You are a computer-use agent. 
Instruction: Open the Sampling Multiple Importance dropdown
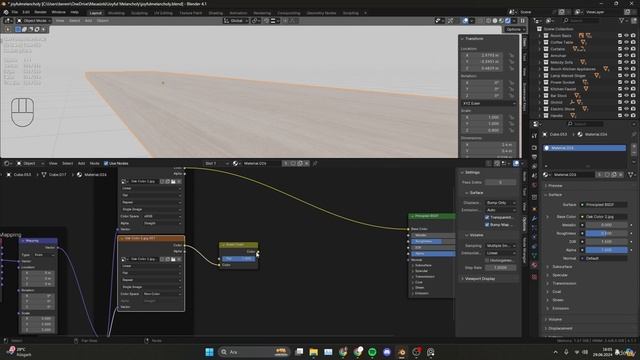(x=501, y=246)
